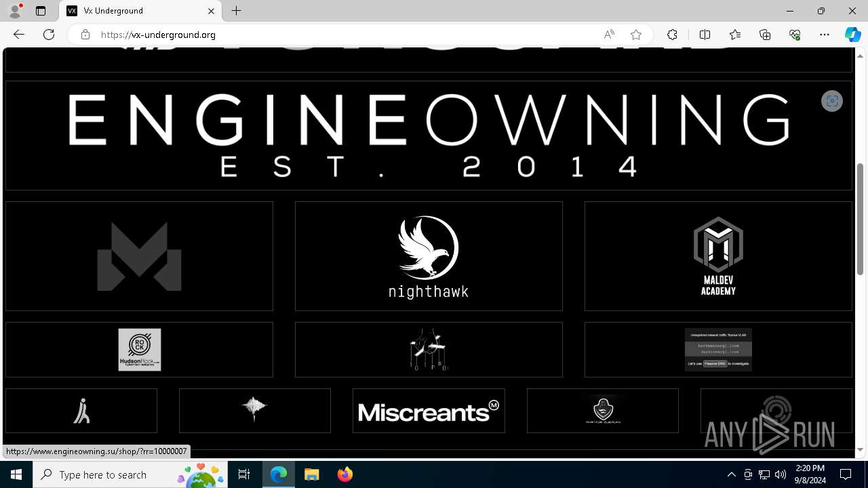Image resolution: width=868 pixels, height=488 pixels.
Task: Open the EngineOwning Est. 2014 banner
Action: point(429,136)
